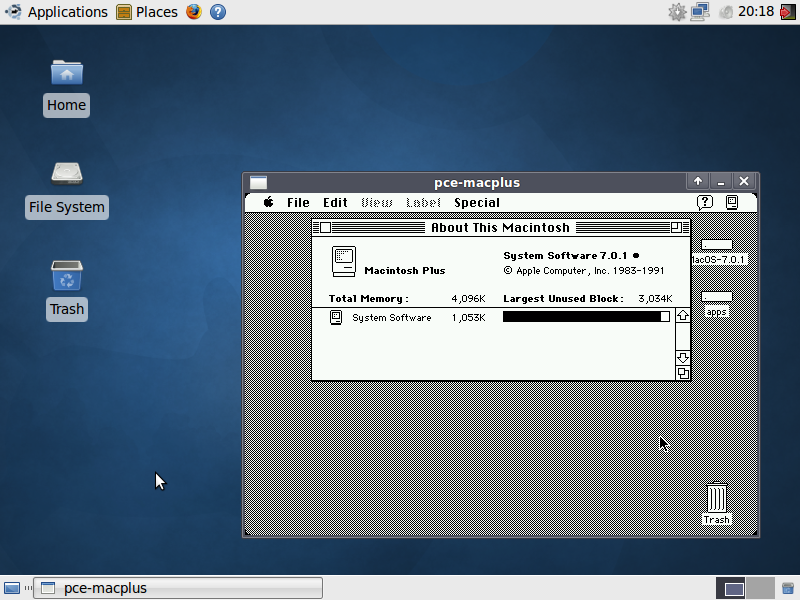
Task: Open the Places menu
Action: [x=147, y=12]
